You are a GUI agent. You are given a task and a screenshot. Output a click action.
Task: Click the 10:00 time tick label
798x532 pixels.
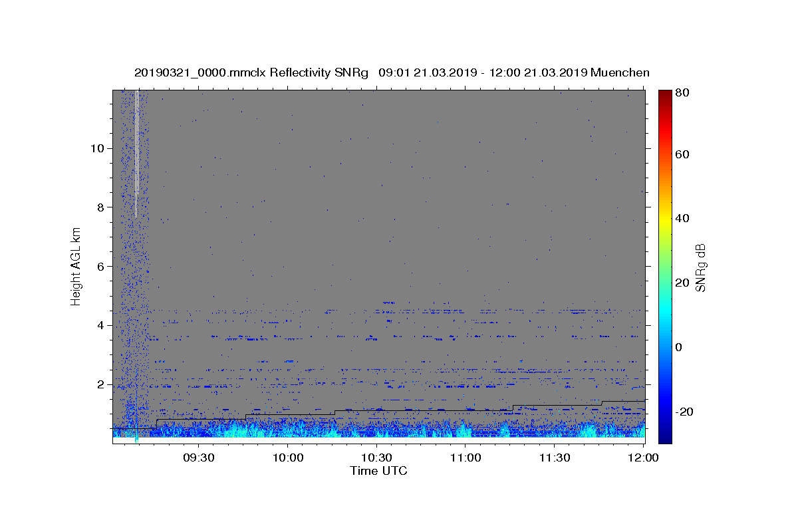coord(287,458)
